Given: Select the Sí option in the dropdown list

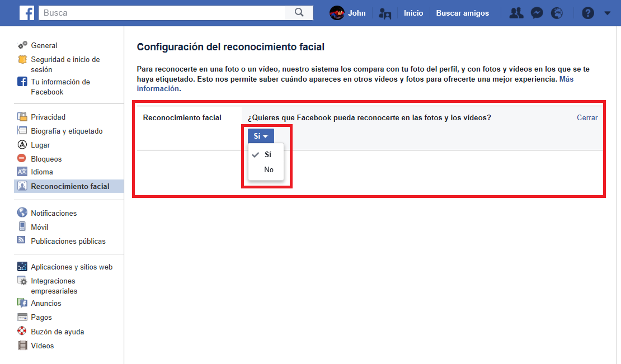Looking at the screenshot, I should 266,155.
